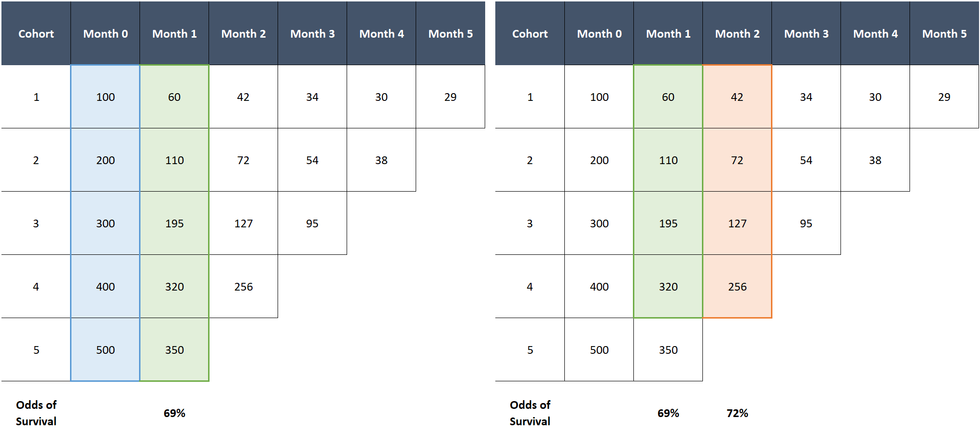
Task: Click the Month 3 header in left table
Action: [312, 34]
